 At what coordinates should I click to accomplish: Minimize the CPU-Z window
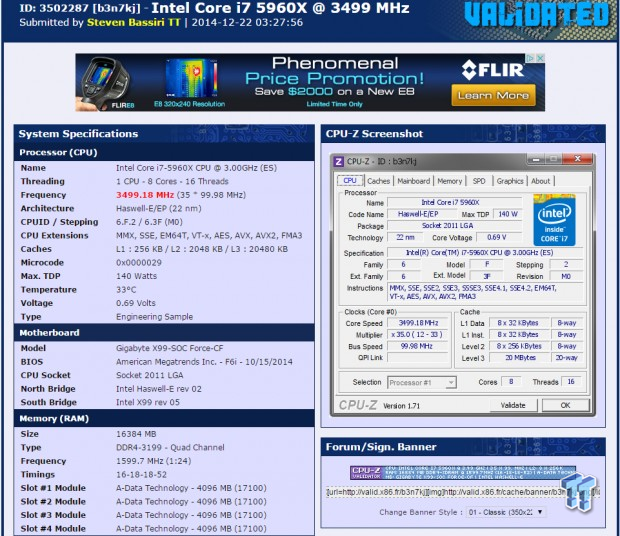pyautogui.click(x=536, y=159)
